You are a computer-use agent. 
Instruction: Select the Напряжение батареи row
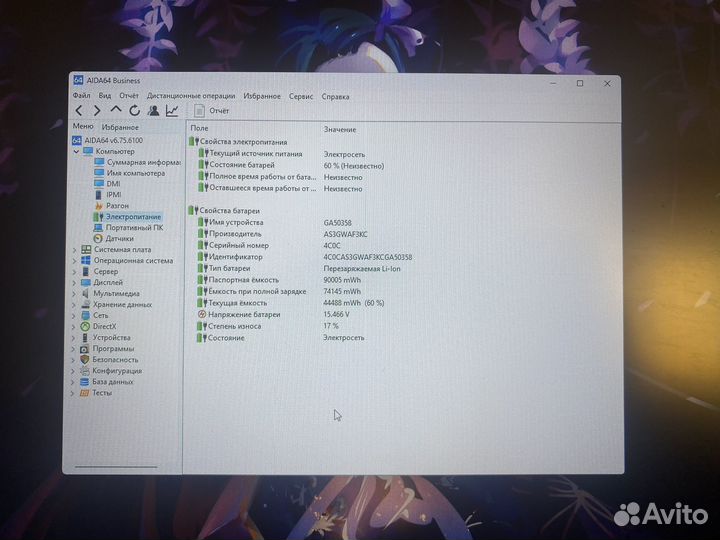273,315
